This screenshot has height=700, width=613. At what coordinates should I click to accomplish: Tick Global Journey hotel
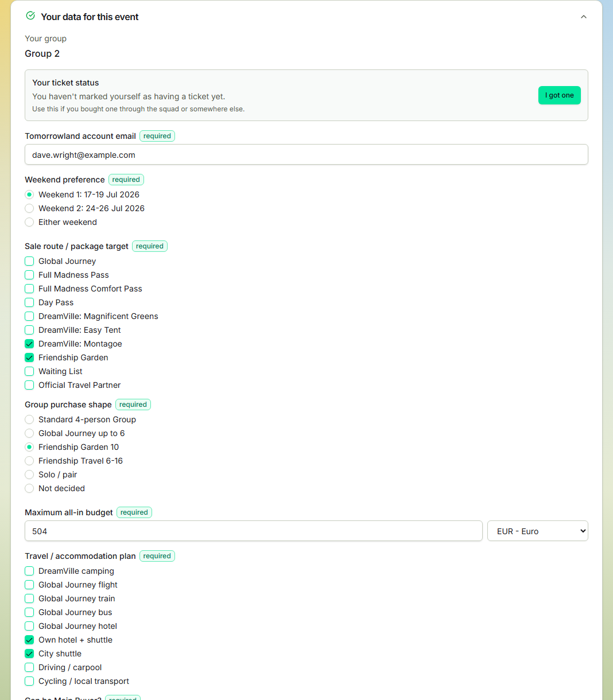[29, 626]
